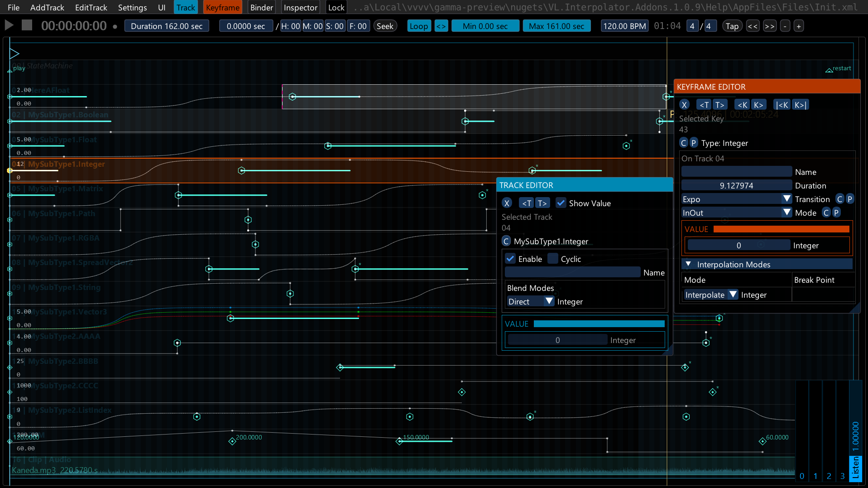868x488 pixels.
Task: Toggle the Cyclic checkbox
Action: click(x=553, y=259)
